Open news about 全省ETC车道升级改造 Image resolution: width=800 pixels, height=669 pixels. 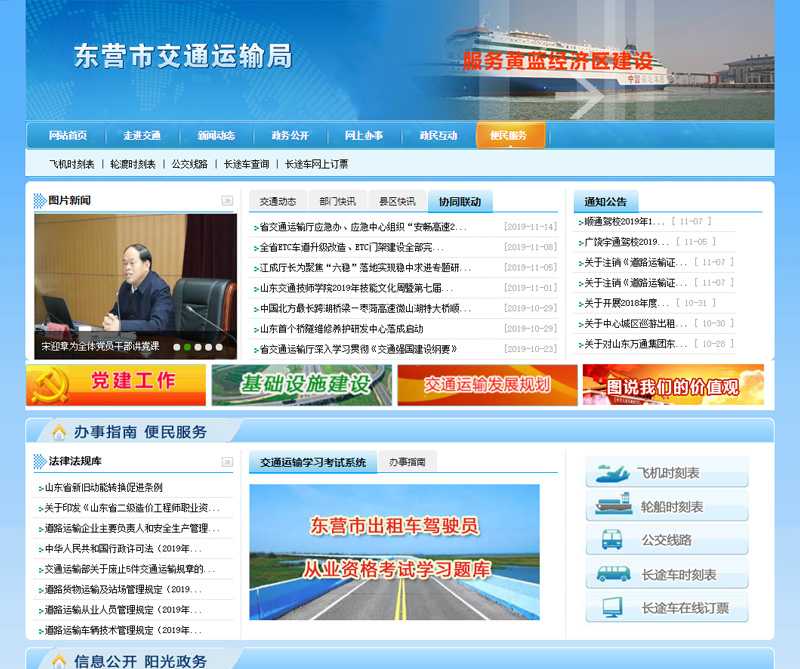352,247
